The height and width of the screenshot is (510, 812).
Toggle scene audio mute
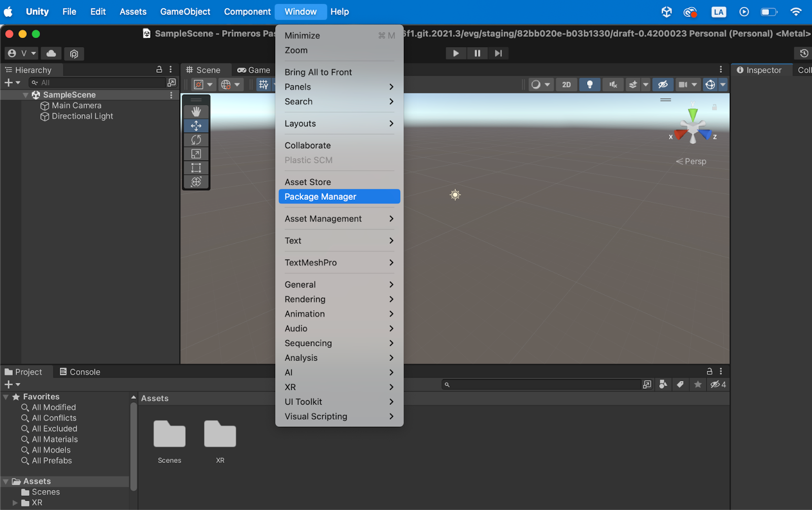click(x=613, y=85)
